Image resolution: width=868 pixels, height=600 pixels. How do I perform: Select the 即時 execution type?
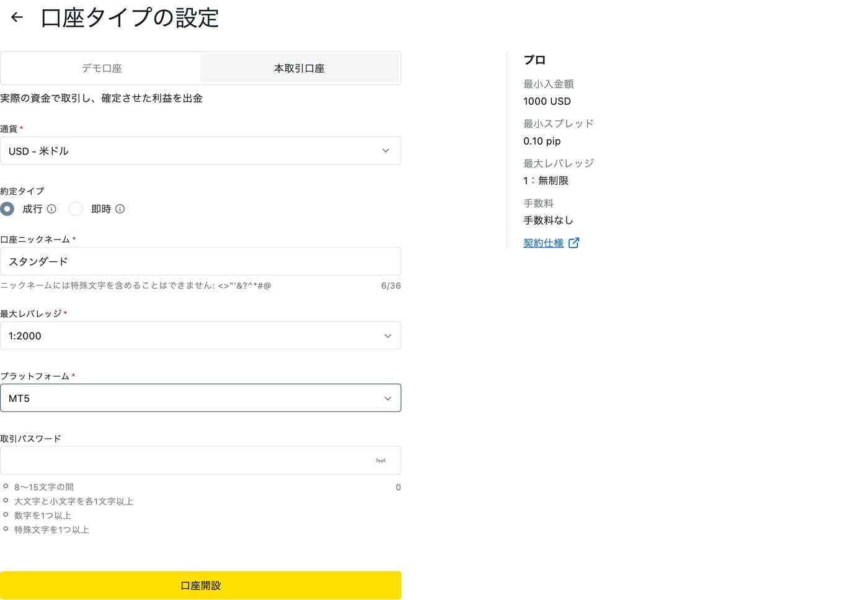[x=76, y=209]
